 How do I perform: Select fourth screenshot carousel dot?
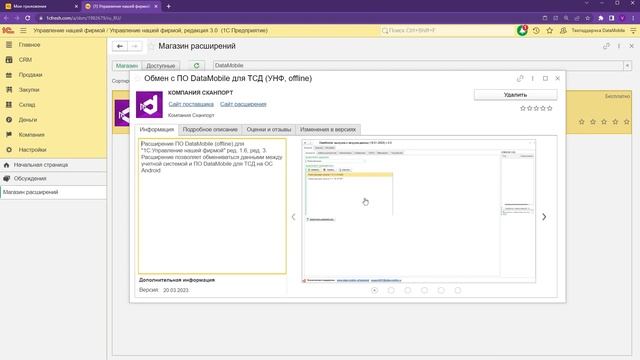pos(424,290)
